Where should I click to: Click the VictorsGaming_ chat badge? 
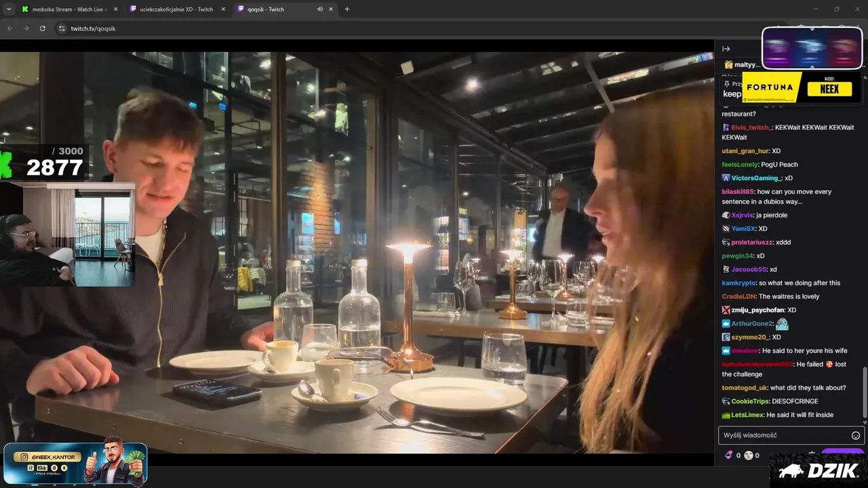(726, 178)
